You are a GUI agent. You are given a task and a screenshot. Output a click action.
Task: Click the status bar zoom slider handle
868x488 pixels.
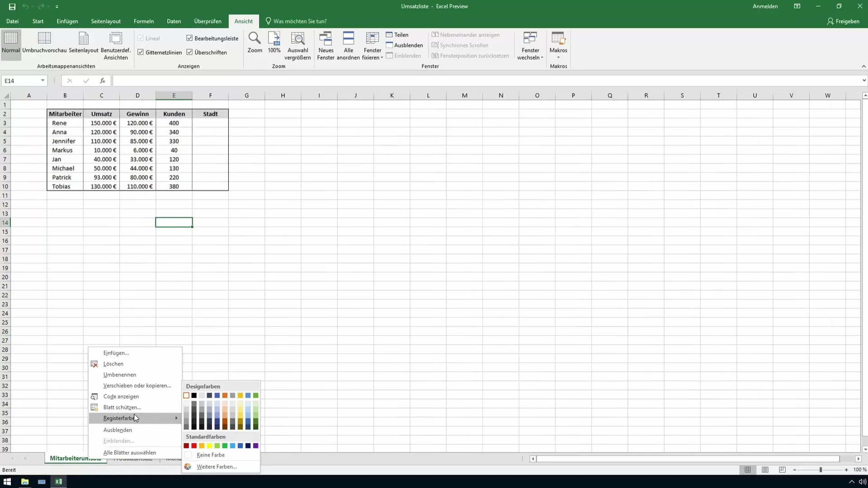pyautogui.click(x=821, y=470)
